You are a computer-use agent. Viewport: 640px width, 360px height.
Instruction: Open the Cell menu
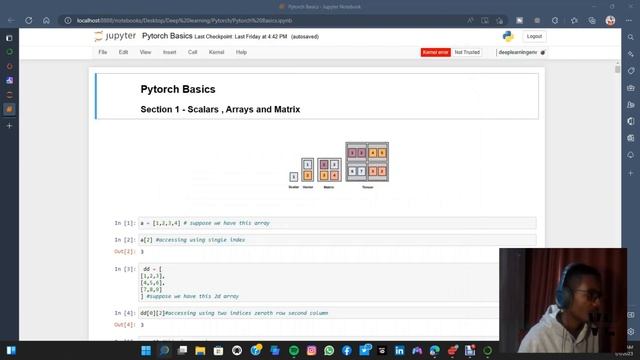coord(193,52)
